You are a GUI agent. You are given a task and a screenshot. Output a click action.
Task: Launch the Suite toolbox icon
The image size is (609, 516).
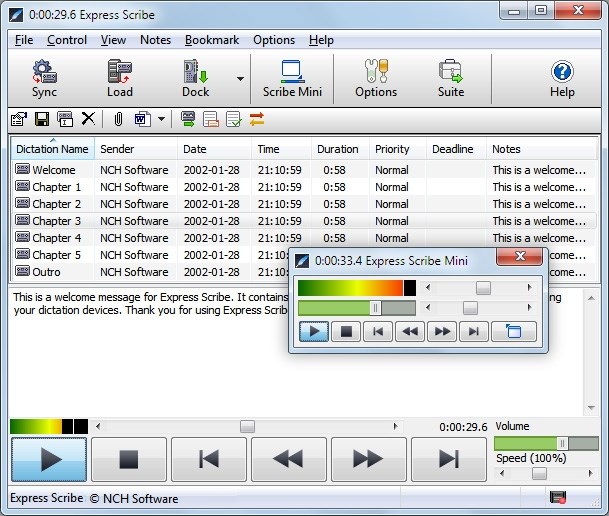451,78
